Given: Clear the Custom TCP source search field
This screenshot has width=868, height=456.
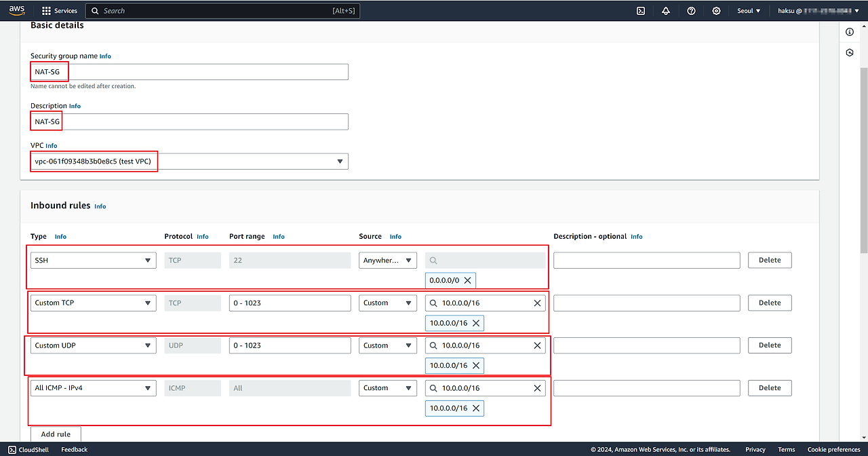Looking at the screenshot, I should 537,303.
